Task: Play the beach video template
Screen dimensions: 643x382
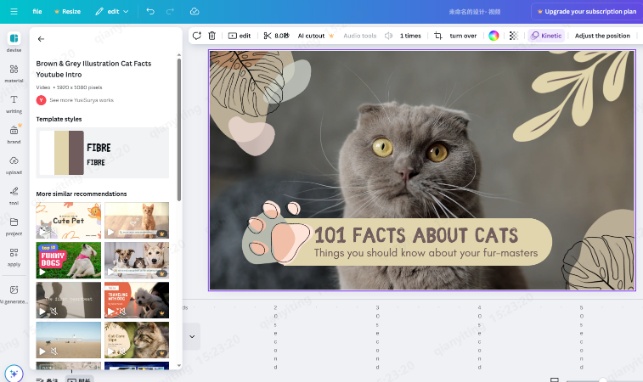Action: click(42, 351)
